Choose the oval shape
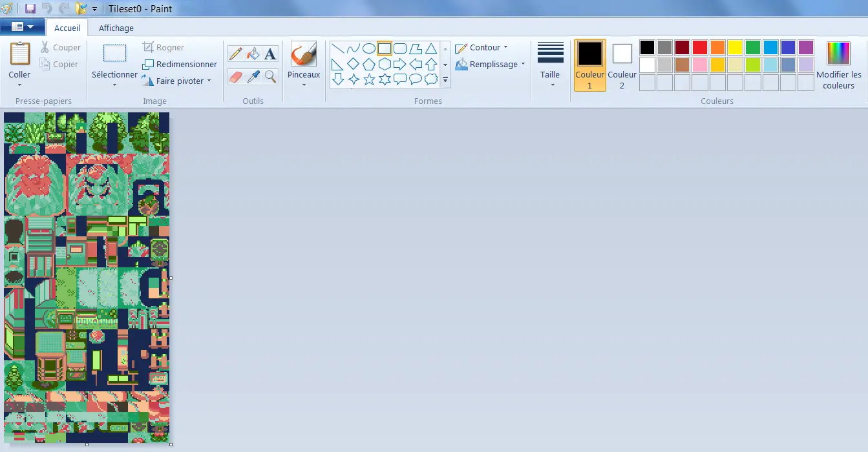This screenshot has width=868, height=452. (x=368, y=48)
